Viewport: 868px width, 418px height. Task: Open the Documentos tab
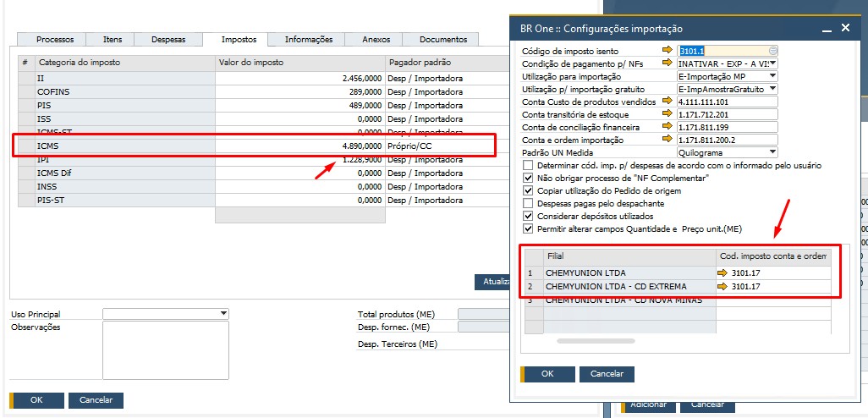(x=442, y=40)
